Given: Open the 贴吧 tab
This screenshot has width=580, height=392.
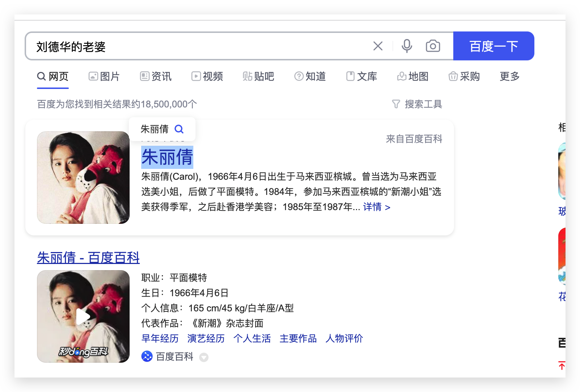Looking at the screenshot, I should pos(259,76).
